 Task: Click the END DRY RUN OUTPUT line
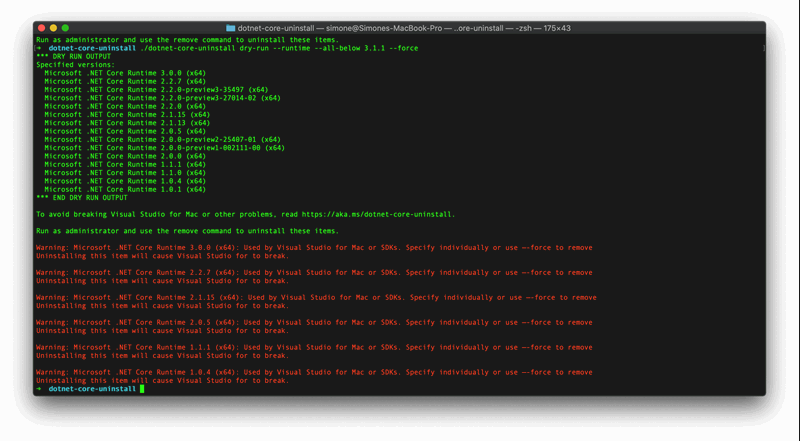pos(82,198)
